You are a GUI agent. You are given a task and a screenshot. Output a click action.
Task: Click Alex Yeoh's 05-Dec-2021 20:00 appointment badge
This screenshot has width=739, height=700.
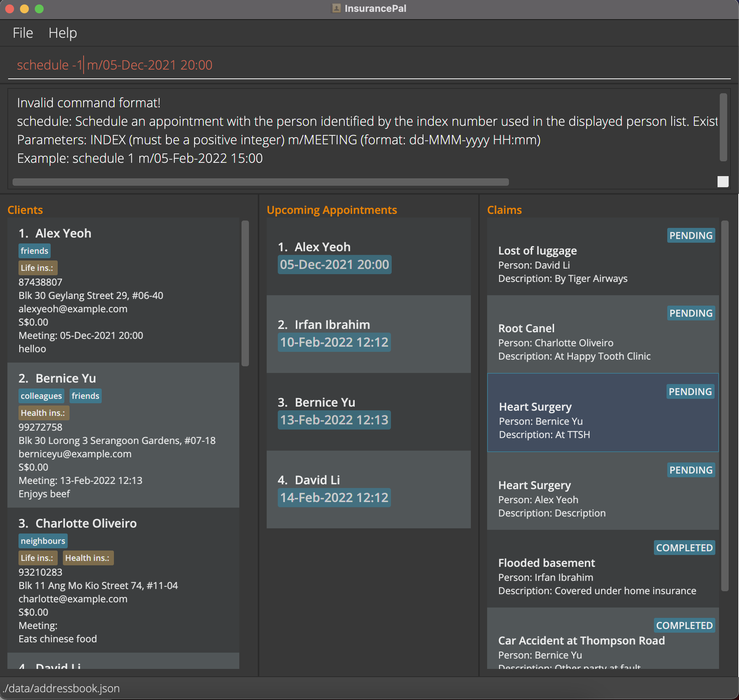click(334, 265)
